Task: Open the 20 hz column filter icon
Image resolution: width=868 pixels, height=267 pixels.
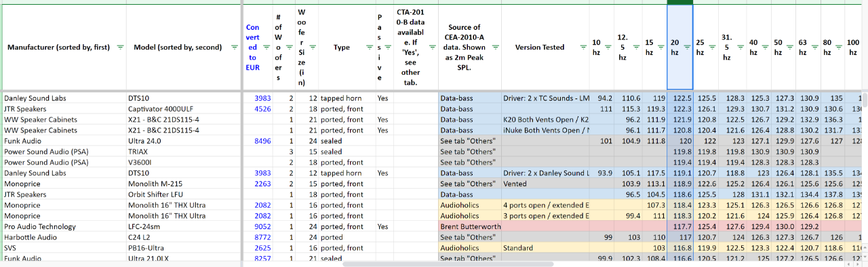Action: point(687,48)
